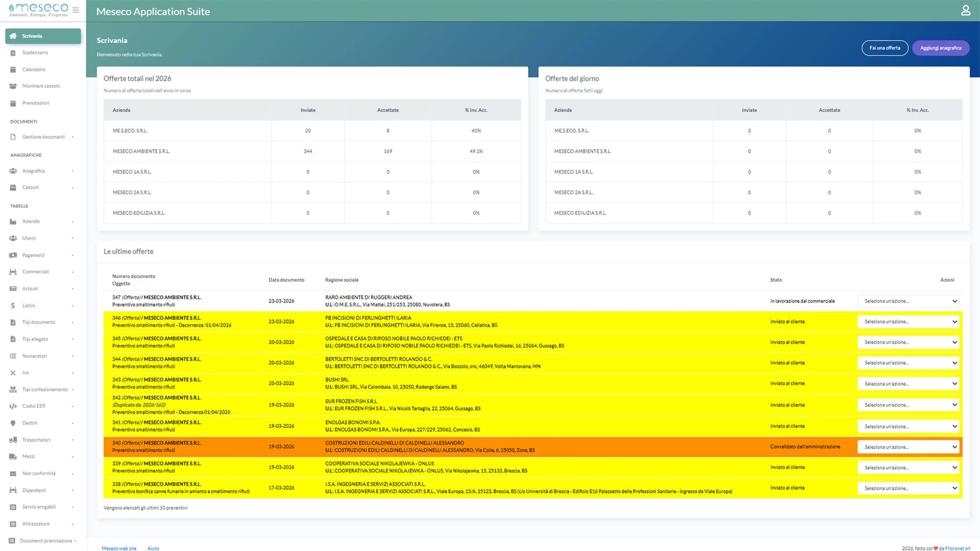Viewport: 980px width, 551px height.
Task: Click the Commerciali icon
Action: [x=13, y=272]
